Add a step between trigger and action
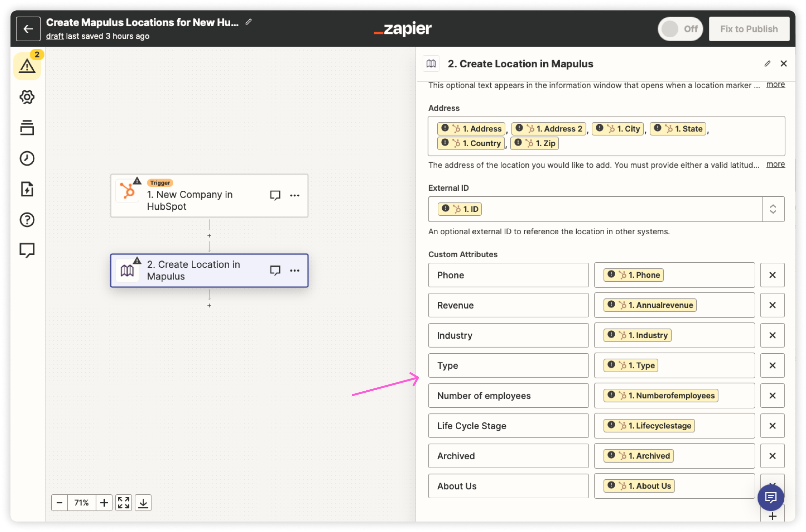The width and height of the screenshot is (806, 532). (209, 236)
